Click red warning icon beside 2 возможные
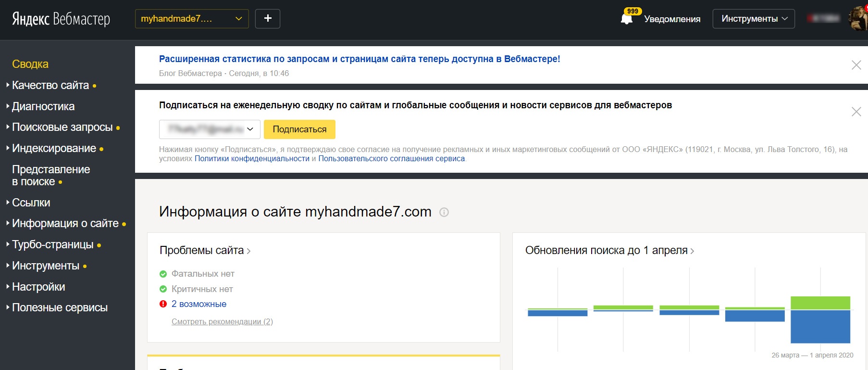Screen dimensions: 868x370 pyautogui.click(x=163, y=304)
